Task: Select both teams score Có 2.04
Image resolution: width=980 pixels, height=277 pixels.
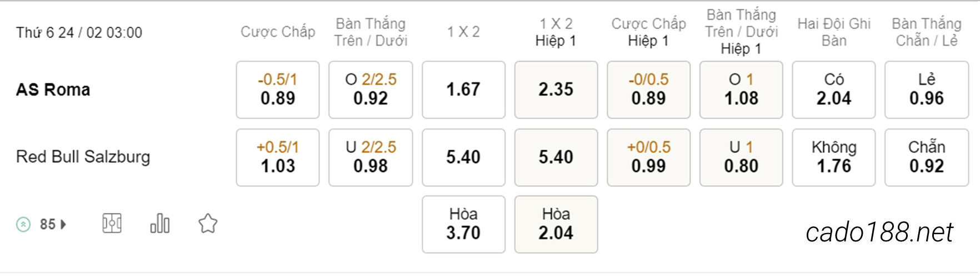Action: click(x=834, y=90)
